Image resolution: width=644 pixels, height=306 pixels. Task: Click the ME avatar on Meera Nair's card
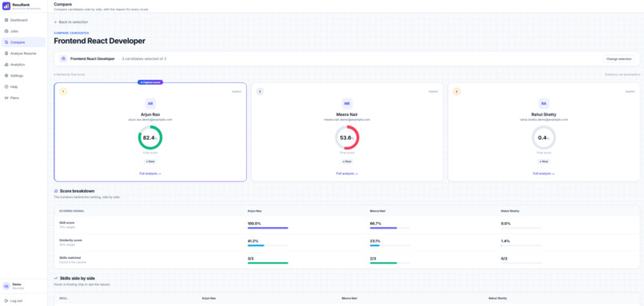(x=347, y=104)
